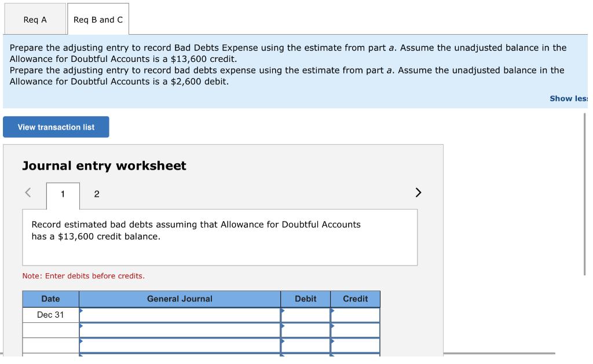Open journal entry worksheet page 2
Screen dimensions: 593x364
[x=97, y=194]
